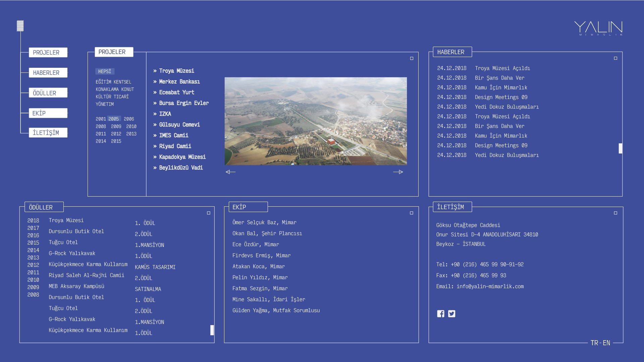Select the HEPSİ category filter
This screenshot has height=362, width=644.
click(105, 71)
